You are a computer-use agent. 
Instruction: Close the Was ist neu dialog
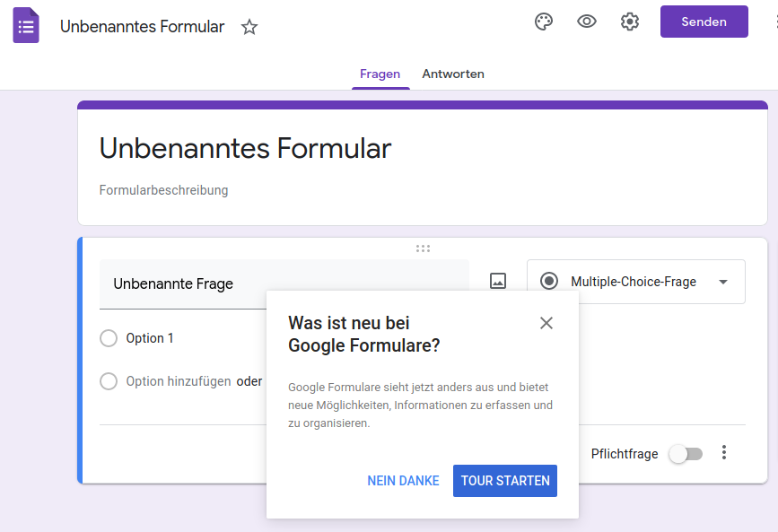546,323
